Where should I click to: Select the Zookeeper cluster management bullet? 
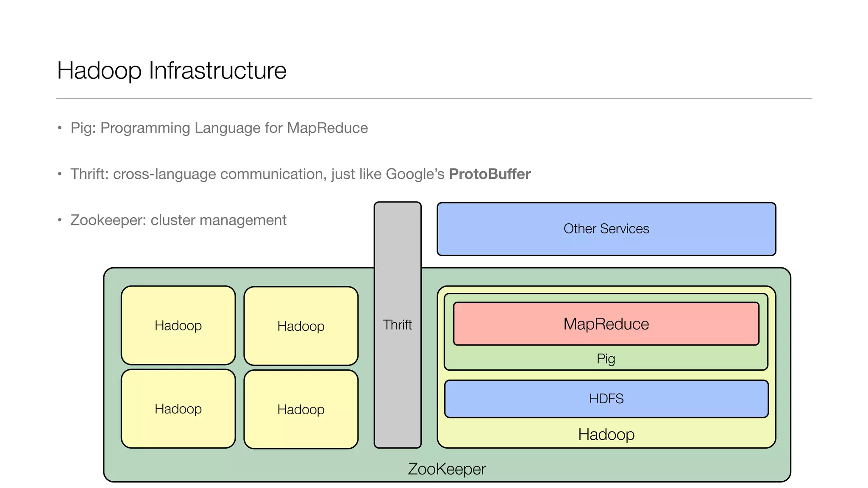coord(178,220)
